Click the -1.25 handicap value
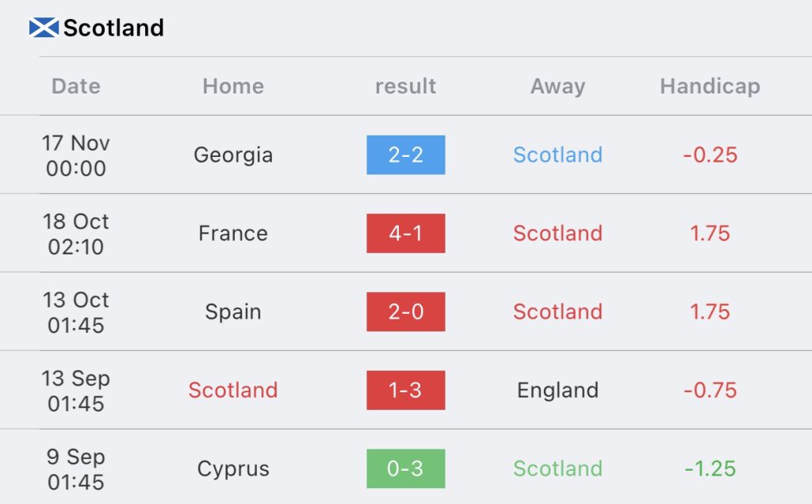This screenshot has height=504, width=812. [x=710, y=468]
